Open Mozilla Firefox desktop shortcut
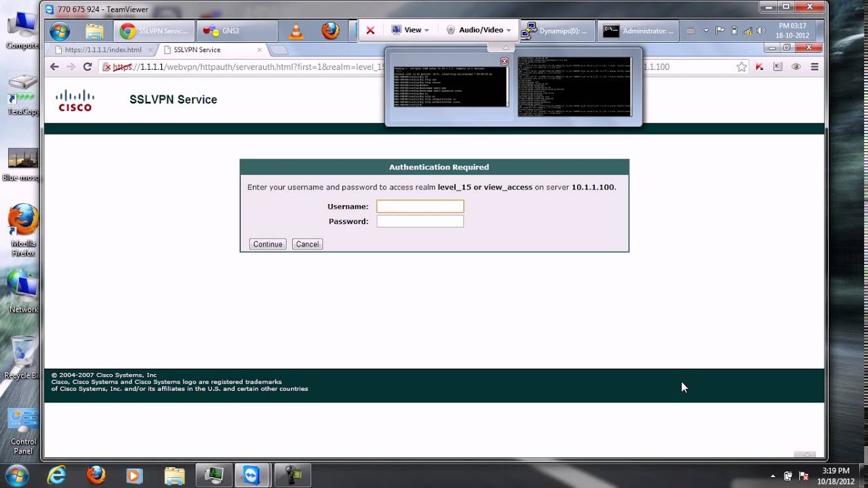Viewport: 868px width, 488px height. [22, 230]
